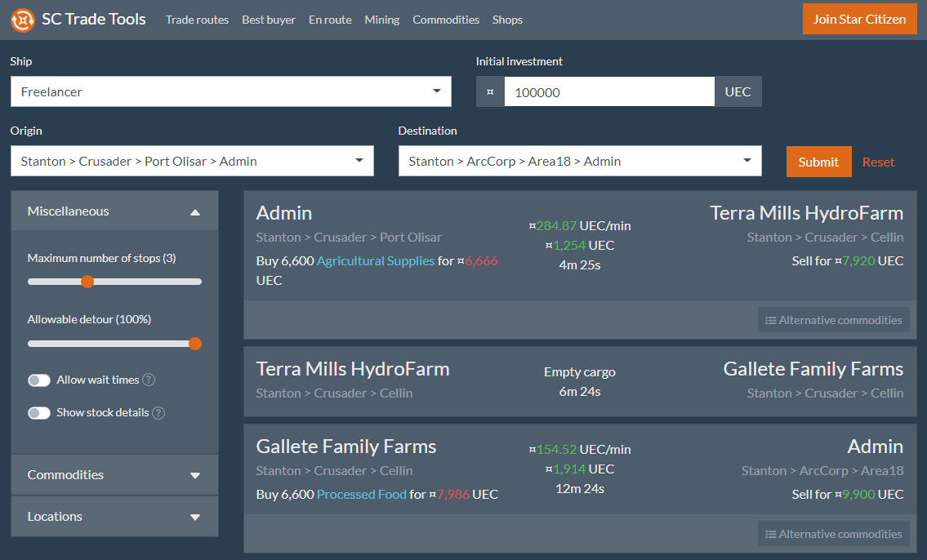This screenshot has height=560, width=927.
Task: Open the Agricultural Supplies commodity link
Action: [376, 260]
